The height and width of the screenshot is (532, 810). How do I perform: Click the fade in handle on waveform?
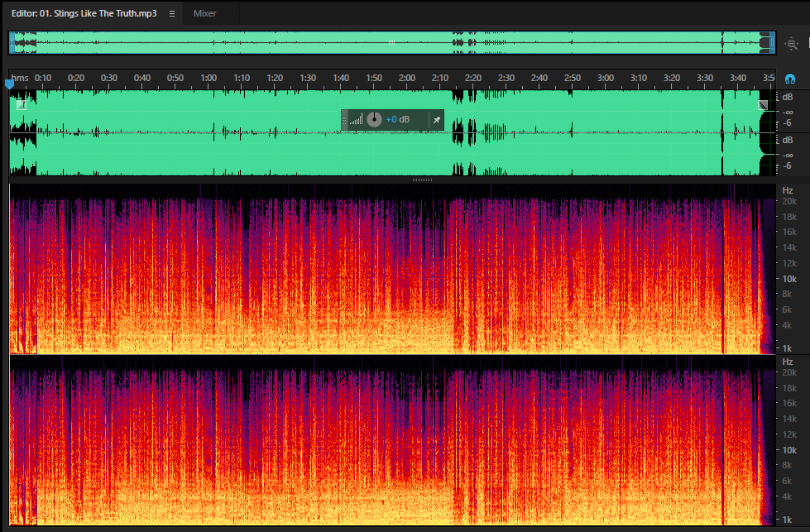22,105
